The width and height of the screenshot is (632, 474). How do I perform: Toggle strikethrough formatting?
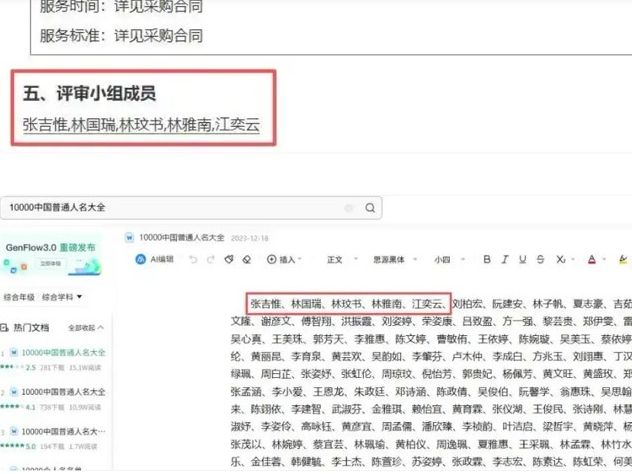pos(546,259)
